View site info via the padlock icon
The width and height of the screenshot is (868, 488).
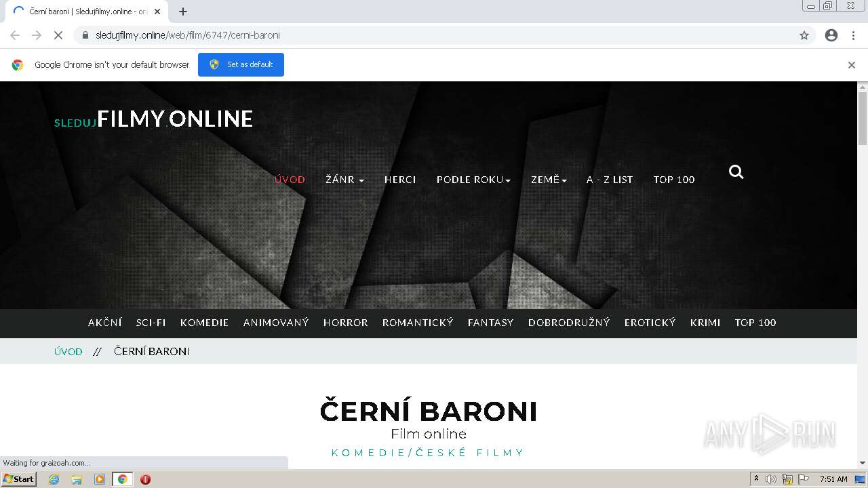(x=85, y=35)
